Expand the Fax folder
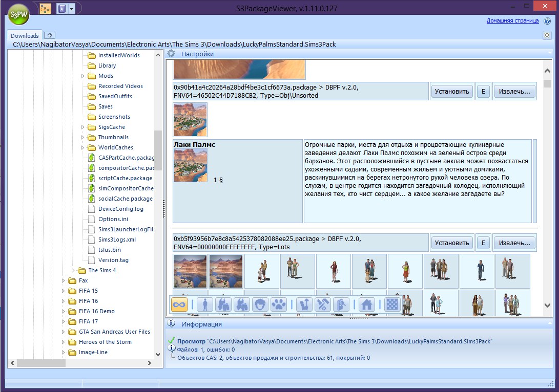Viewport: 559px width, 392px height. [63, 280]
